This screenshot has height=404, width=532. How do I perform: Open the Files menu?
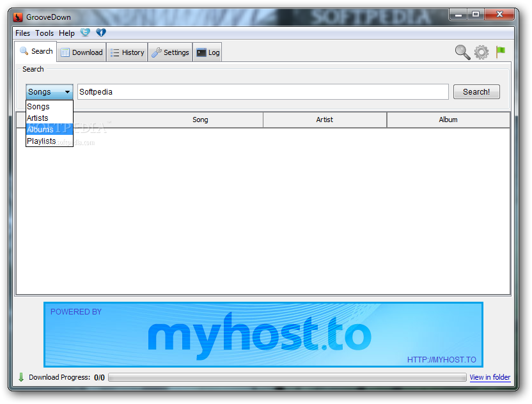tap(23, 33)
